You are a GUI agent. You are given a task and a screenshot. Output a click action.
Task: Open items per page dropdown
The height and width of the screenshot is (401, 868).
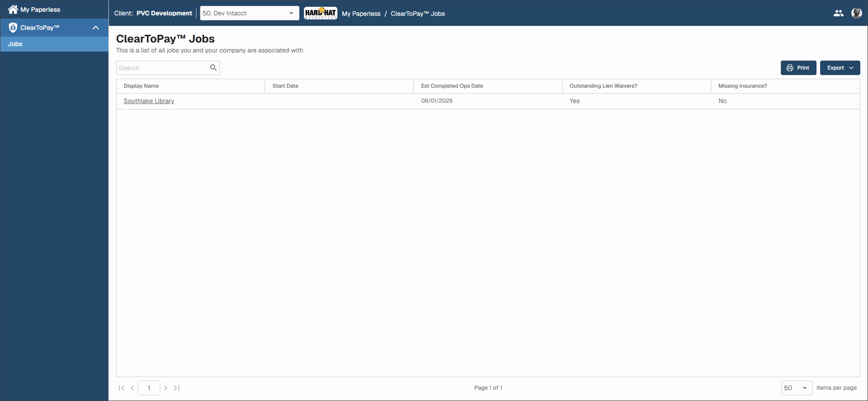pyautogui.click(x=797, y=388)
